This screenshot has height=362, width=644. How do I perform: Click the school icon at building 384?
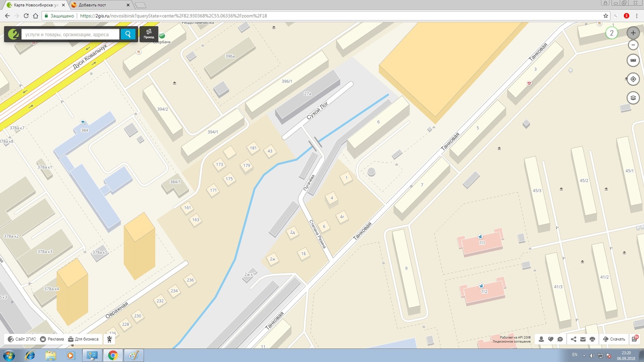point(83,122)
